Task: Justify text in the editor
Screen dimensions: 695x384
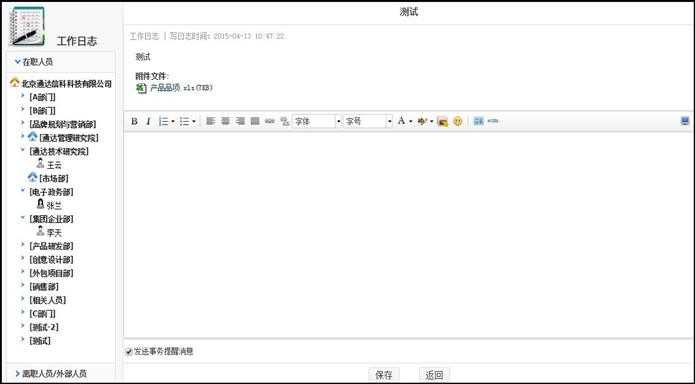Action: (255, 121)
